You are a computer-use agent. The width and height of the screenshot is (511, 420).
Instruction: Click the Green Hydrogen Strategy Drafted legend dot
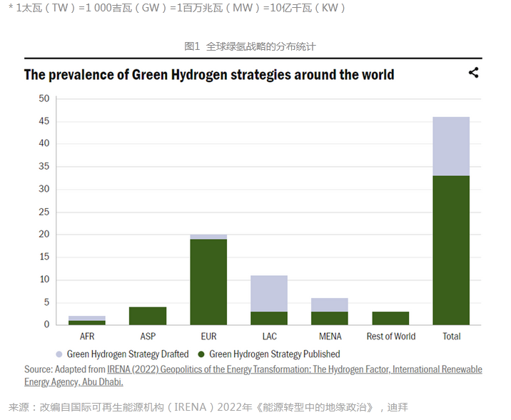tap(59, 354)
